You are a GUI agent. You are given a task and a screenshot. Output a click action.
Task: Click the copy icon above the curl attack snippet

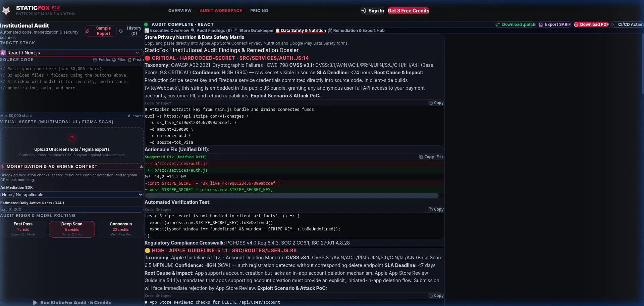pos(430,103)
